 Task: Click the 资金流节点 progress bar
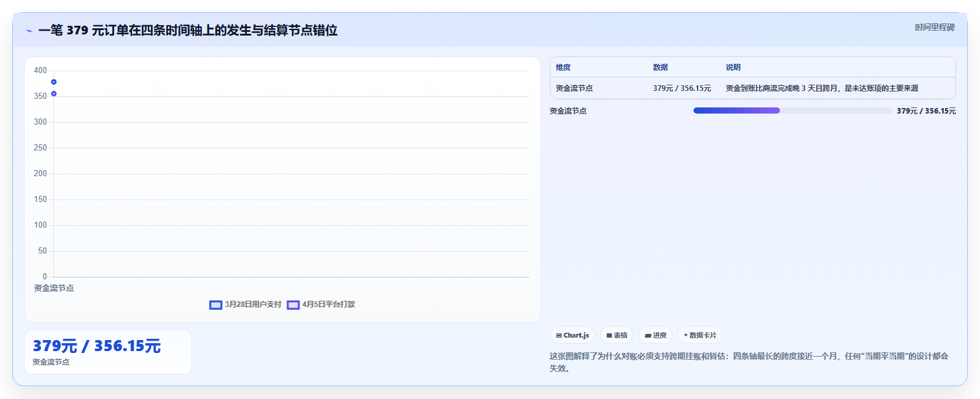pos(792,110)
